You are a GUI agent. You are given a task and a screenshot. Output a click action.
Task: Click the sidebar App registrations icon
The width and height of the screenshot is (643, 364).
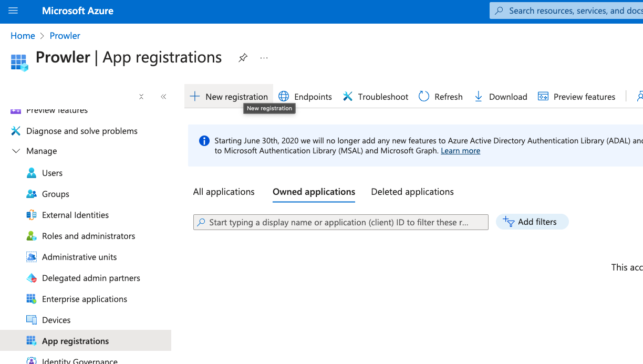[32, 341]
